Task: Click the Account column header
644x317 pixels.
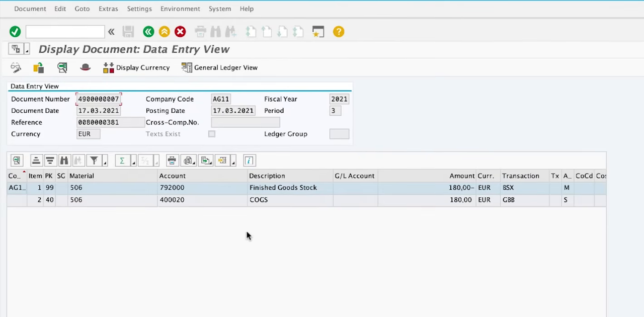Action: (203, 176)
